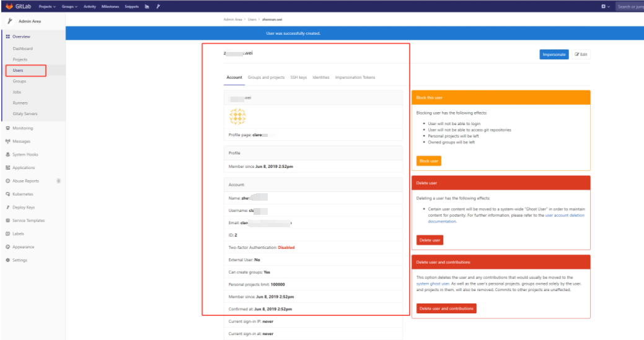Click the Applications icon in sidebar
This screenshot has height=340, width=644.
point(8,167)
